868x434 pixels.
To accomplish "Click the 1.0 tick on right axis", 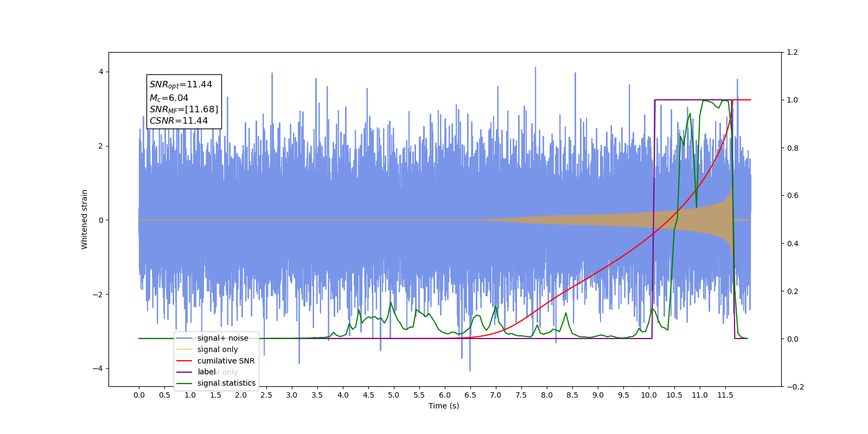I will (x=793, y=100).
